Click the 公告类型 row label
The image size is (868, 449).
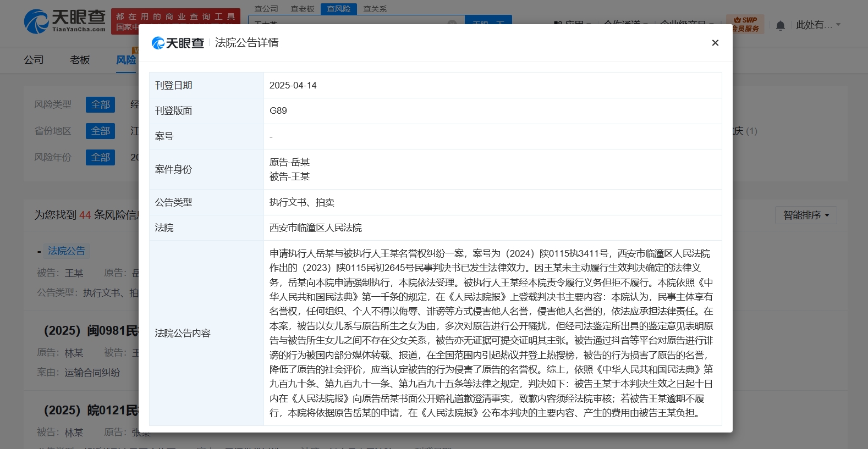pos(173,202)
